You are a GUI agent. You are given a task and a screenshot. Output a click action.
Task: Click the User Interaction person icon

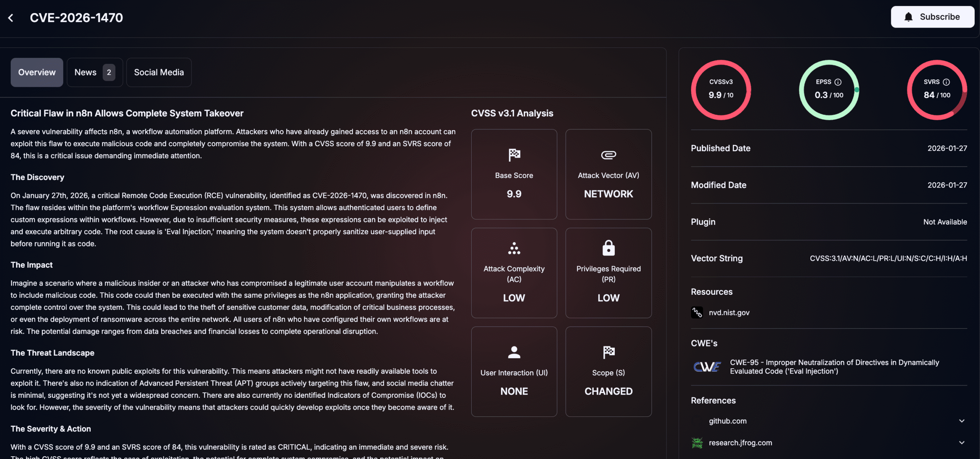(x=514, y=352)
